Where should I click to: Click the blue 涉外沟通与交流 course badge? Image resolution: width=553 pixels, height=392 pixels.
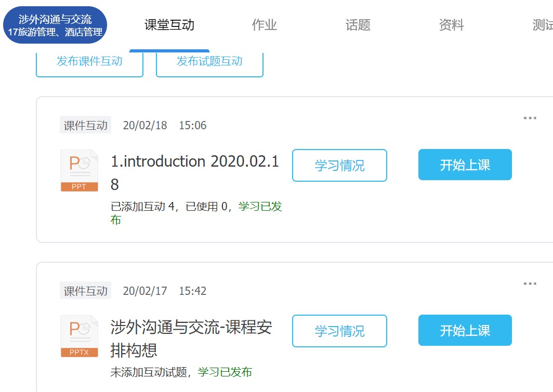pyautogui.click(x=55, y=25)
